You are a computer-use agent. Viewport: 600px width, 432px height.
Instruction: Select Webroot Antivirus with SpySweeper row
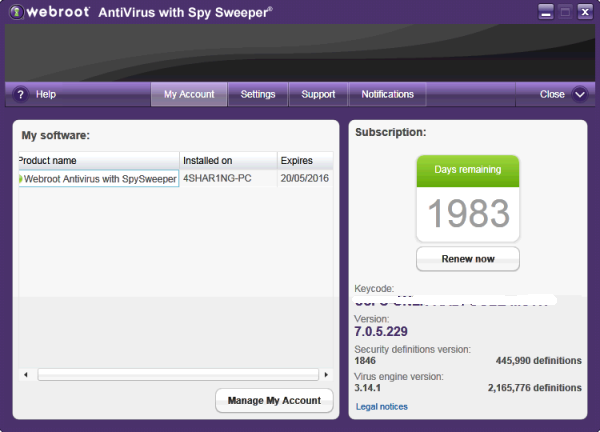pos(100,179)
